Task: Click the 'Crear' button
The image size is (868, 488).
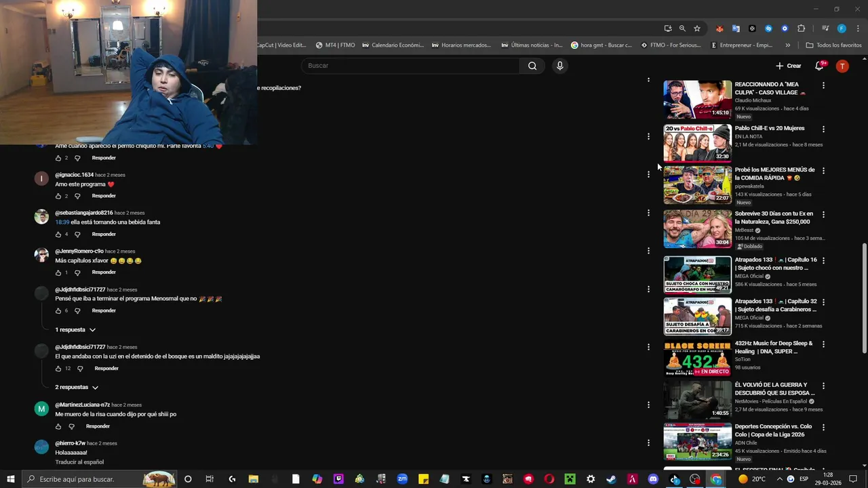Action: (x=789, y=66)
